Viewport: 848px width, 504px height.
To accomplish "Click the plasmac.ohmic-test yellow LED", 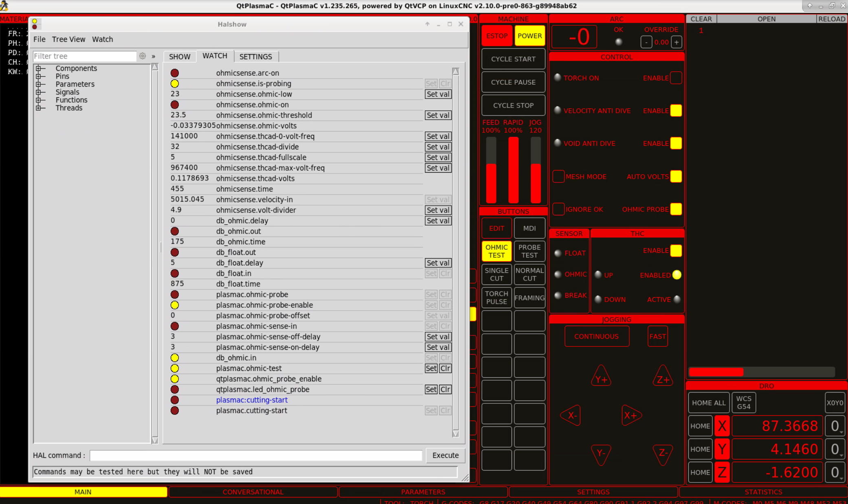I will coord(175,368).
